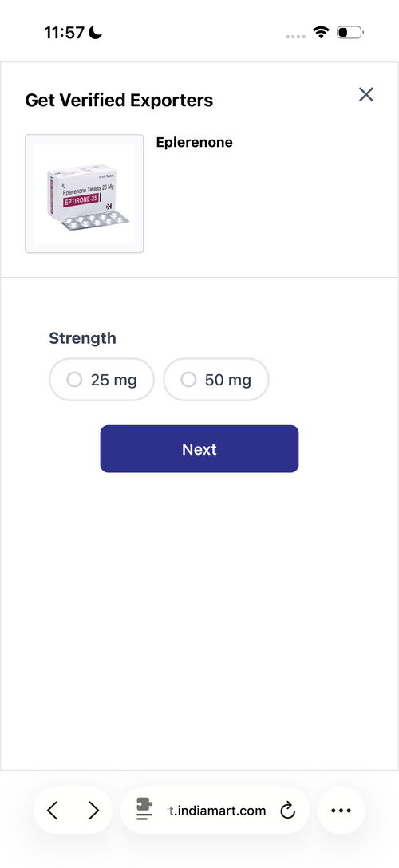Image resolution: width=399 pixels, height=868 pixels.
Task: Tap the Wi-Fi status icon
Action: (x=321, y=32)
